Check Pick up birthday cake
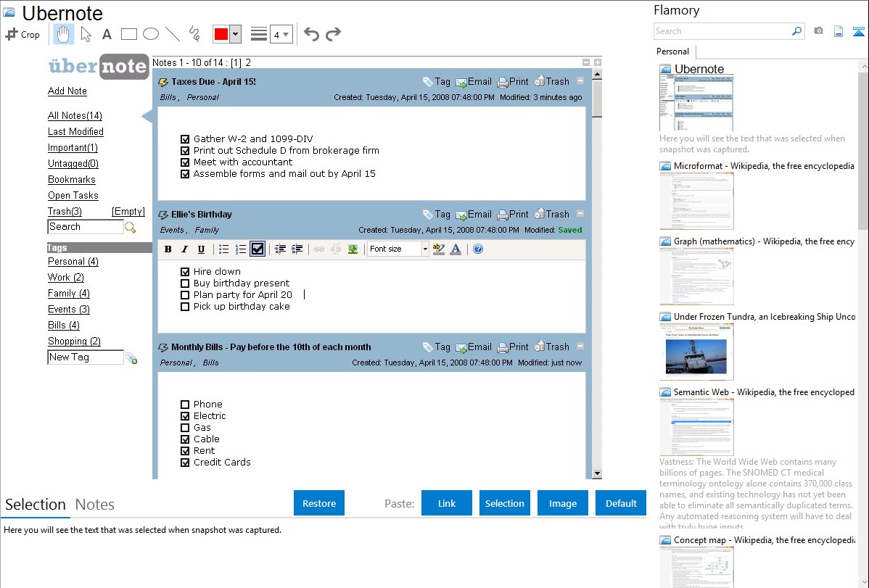The height and width of the screenshot is (588, 869). tap(185, 307)
